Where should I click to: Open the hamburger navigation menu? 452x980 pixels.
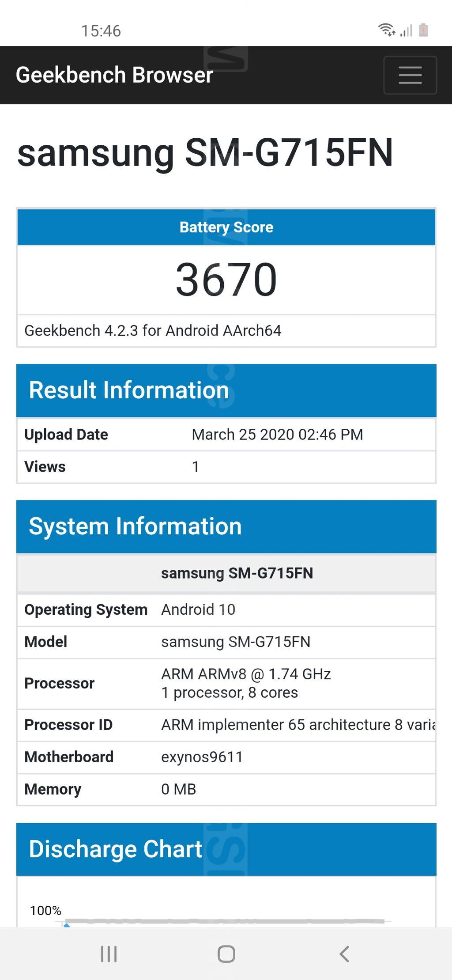point(410,75)
